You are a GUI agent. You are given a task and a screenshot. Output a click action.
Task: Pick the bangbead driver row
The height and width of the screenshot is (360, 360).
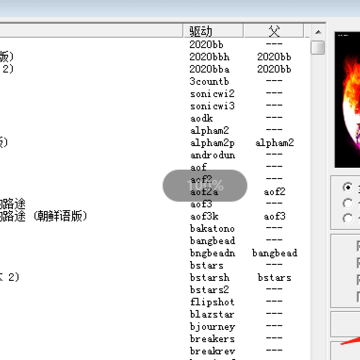[x=212, y=241]
